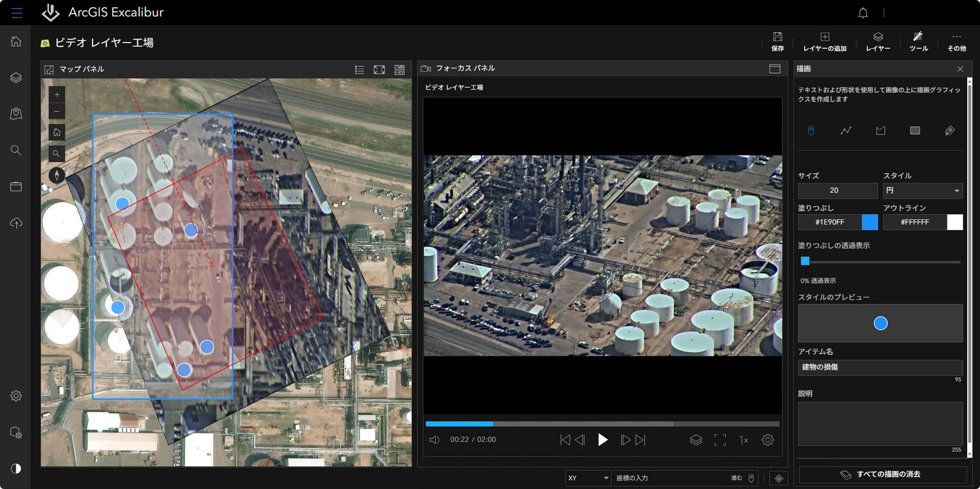This screenshot has height=489, width=980.
Task: Open the video player settings gear
Action: (767, 440)
